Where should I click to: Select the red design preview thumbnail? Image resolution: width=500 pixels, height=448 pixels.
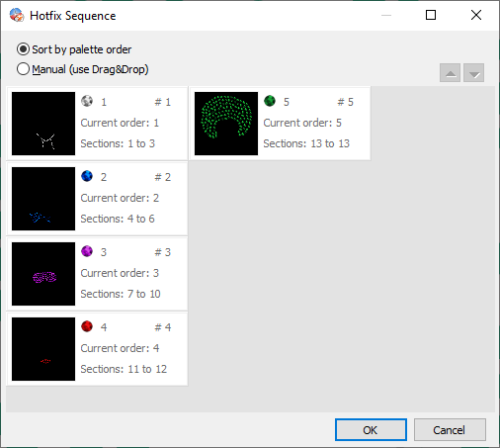pyautogui.click(x=43, y=349)
